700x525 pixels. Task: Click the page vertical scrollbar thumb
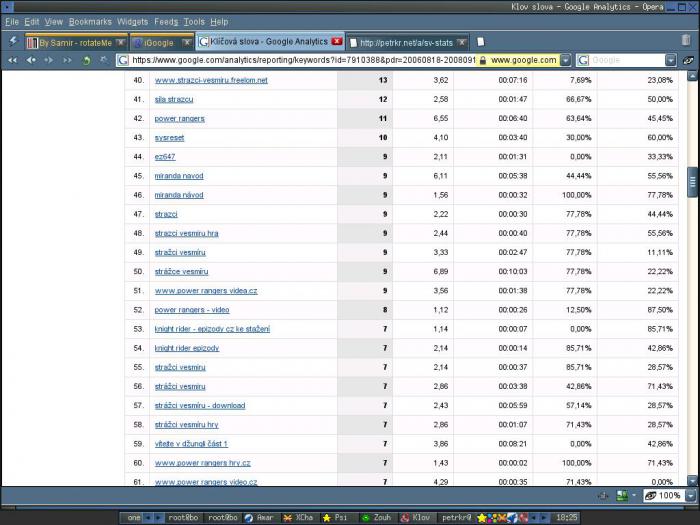coord(692,182)
